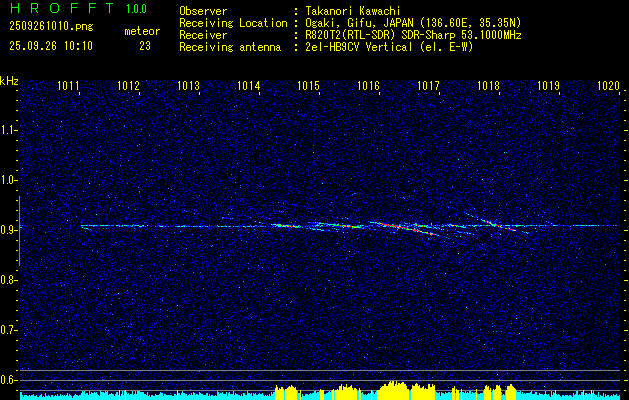Click antenna text 2el-HB9CV Vertical
Image resolution: width=629 pixels, height=400 pixels.
tap(359, 47)
